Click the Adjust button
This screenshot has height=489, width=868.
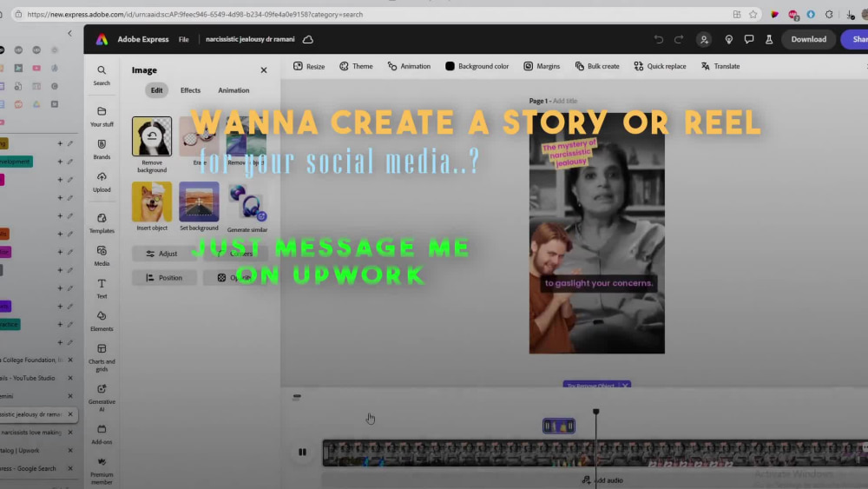[164, 254]
